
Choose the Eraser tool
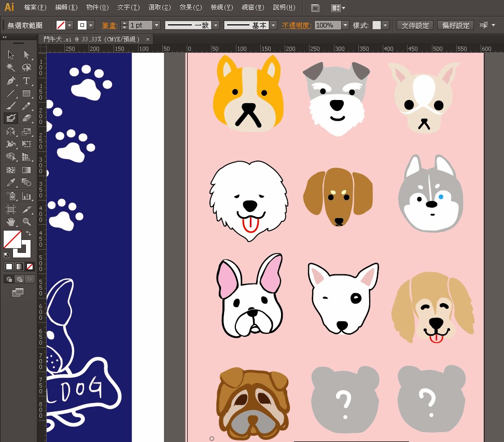pos(26,118)
